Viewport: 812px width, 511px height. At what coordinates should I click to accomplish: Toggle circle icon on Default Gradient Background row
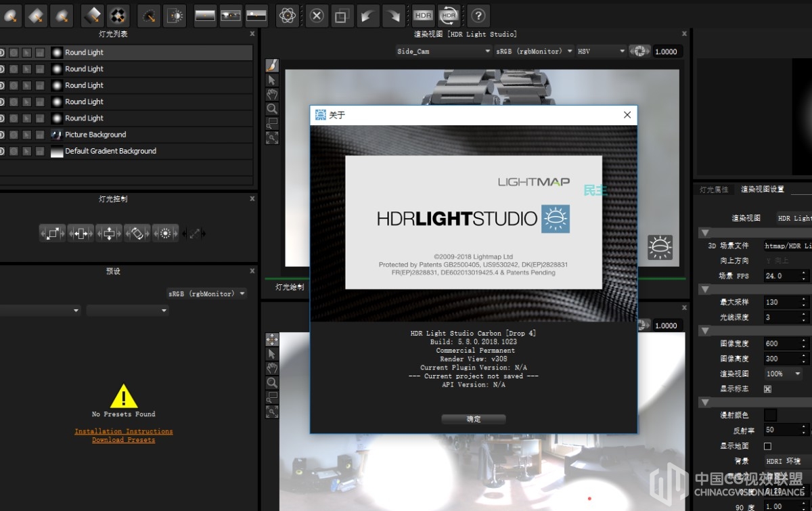pyautogui.click(x=14, y=151)
